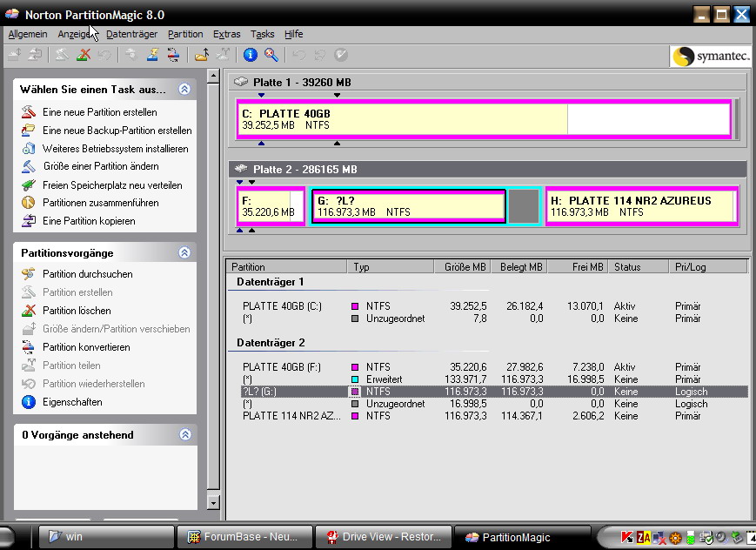Open the Datenträger menu

tap(131, 34)
